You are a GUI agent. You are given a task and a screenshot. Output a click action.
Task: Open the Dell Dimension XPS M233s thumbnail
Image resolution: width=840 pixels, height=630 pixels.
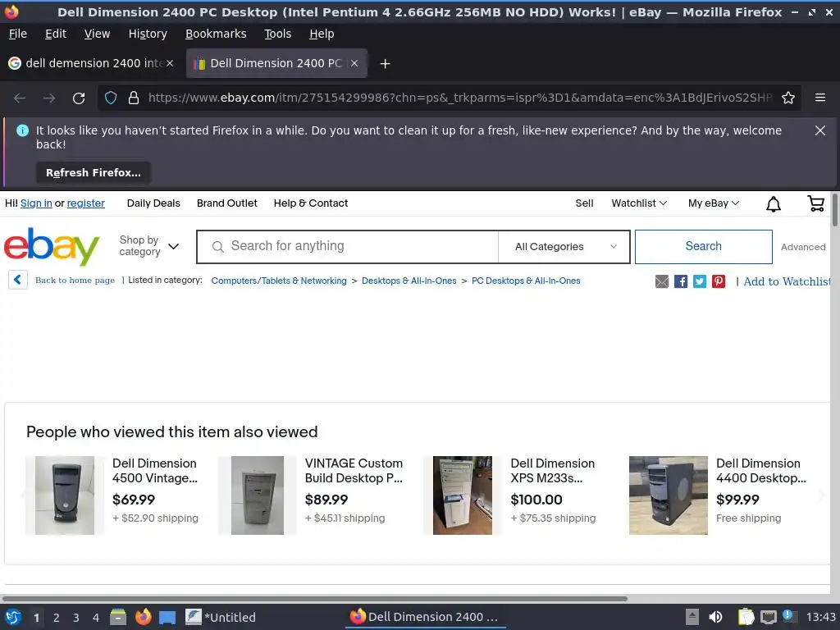click(x=463, y=495)
